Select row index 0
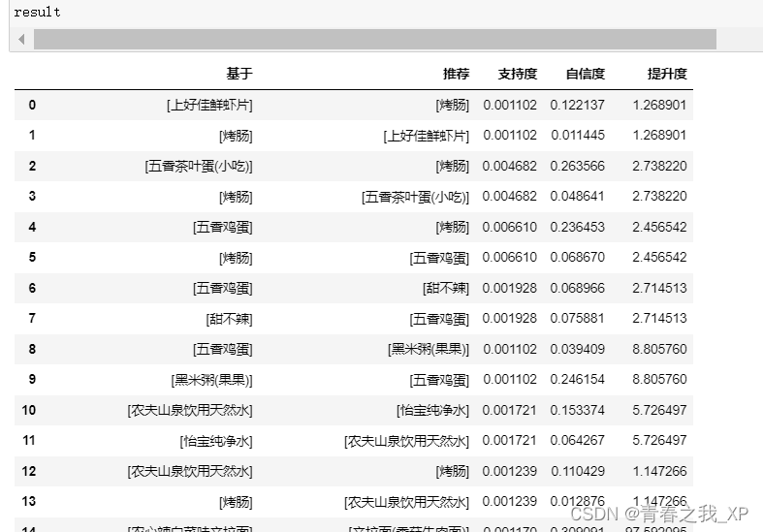 (x=32, y=105)
